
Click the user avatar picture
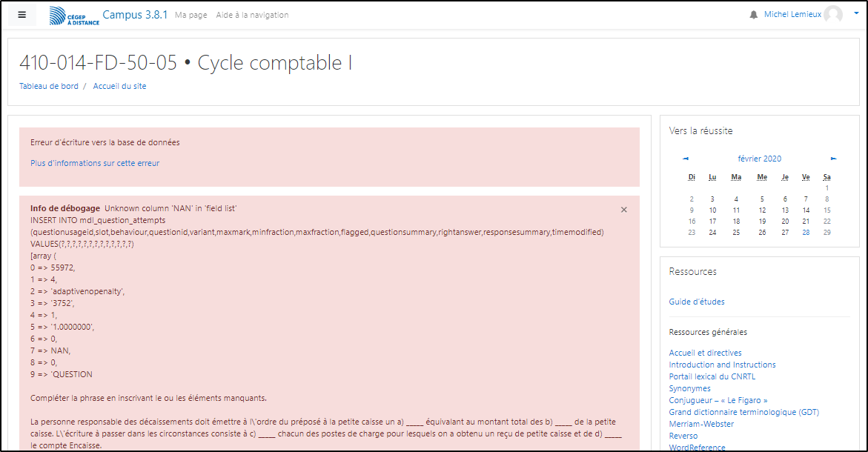(833, 15)
